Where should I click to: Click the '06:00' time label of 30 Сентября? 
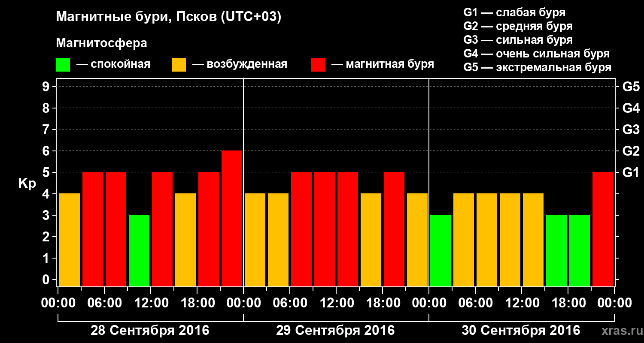tap(475, 303)
